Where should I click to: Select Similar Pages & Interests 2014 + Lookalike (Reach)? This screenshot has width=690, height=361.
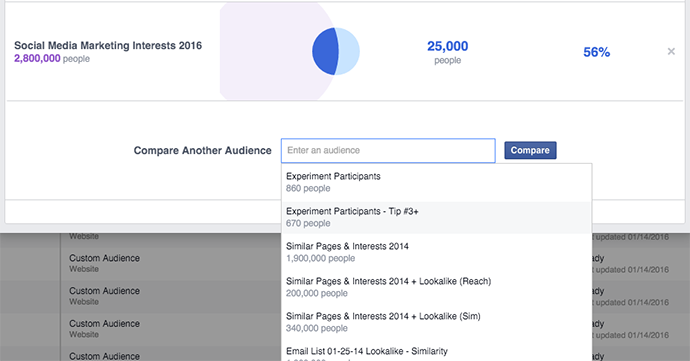pyautogui.click(x=437, y=287)
